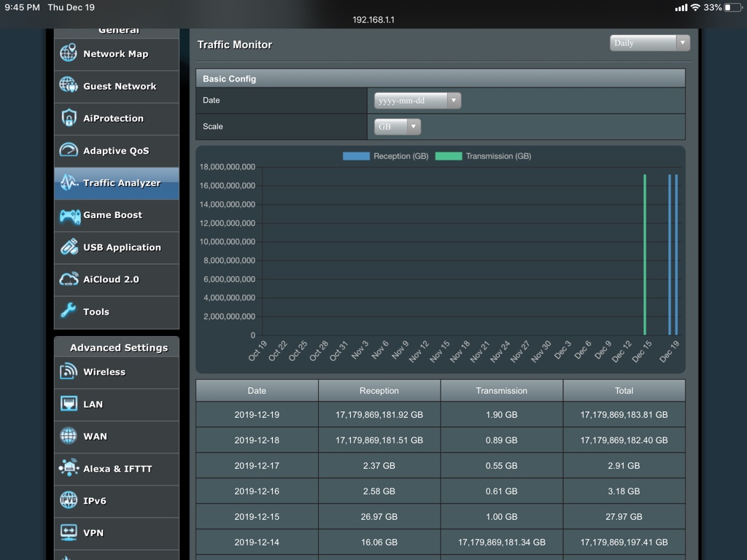
Task: Click the WAN globe icon
Action: point(68,436)
